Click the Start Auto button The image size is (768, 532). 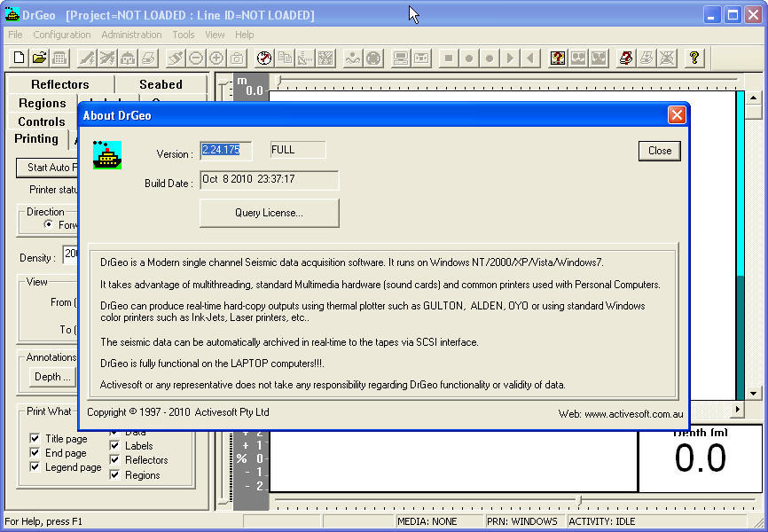pos(47,168)
